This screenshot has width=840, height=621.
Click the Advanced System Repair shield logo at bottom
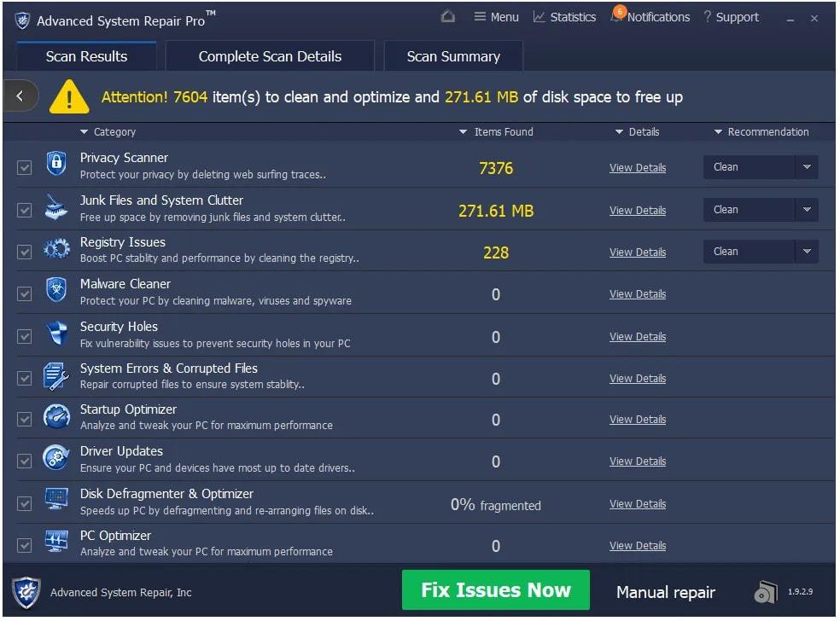(26, 593)
